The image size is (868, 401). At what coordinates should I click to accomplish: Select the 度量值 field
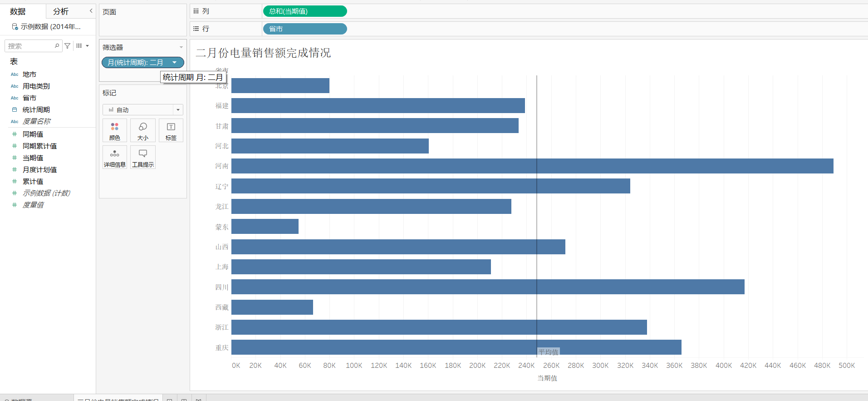coord(33,205)
